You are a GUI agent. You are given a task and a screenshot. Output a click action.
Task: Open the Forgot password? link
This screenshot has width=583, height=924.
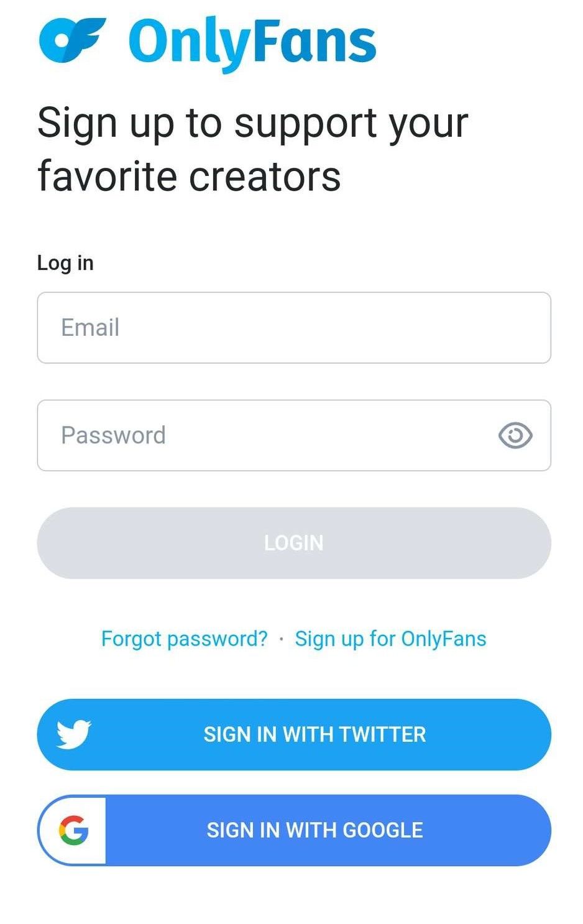[185, 639]
